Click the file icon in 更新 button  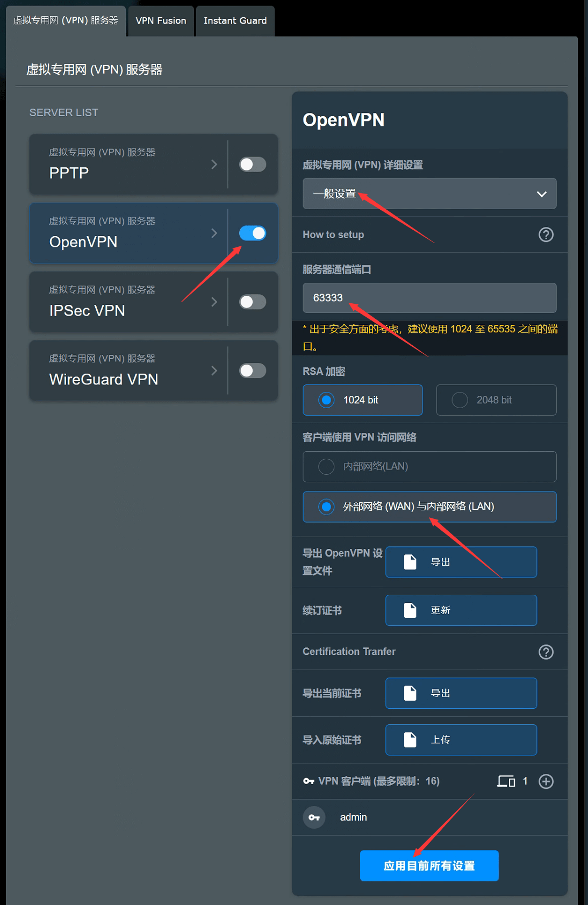point(410,610)
